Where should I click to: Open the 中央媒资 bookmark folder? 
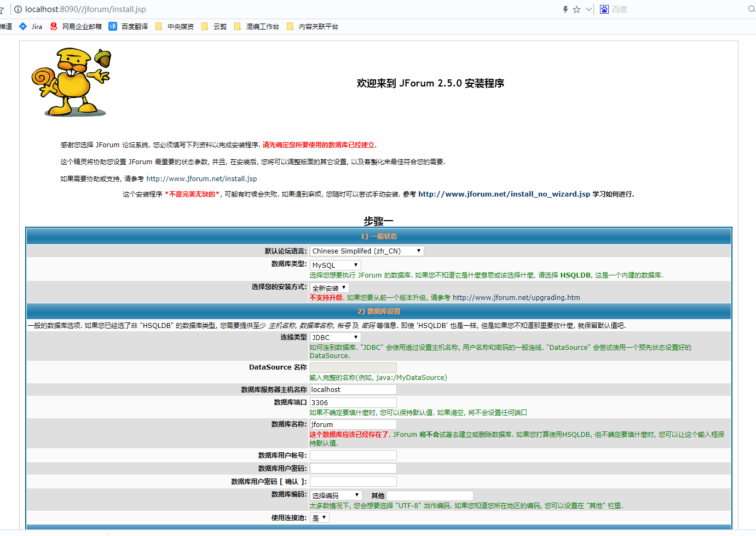coord(174,26)
